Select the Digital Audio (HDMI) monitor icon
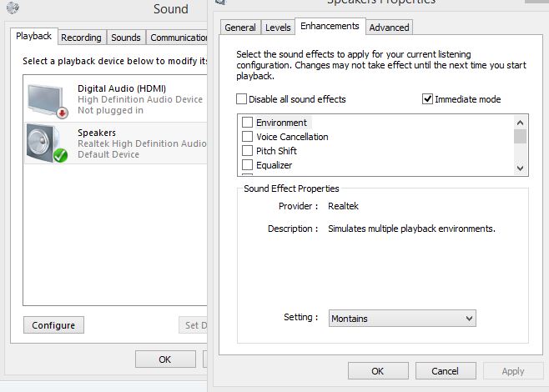 [x=48, y=101]
